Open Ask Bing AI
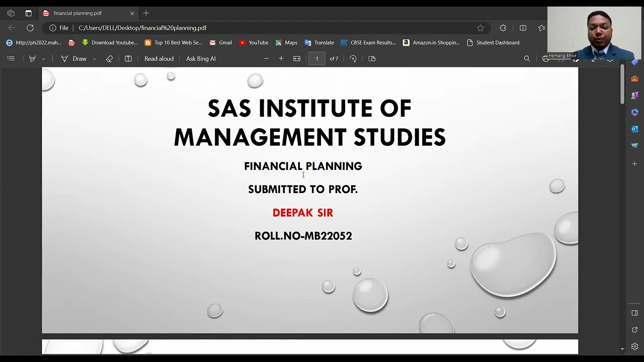Screen dimensions: 644x362 click(201, 59)
